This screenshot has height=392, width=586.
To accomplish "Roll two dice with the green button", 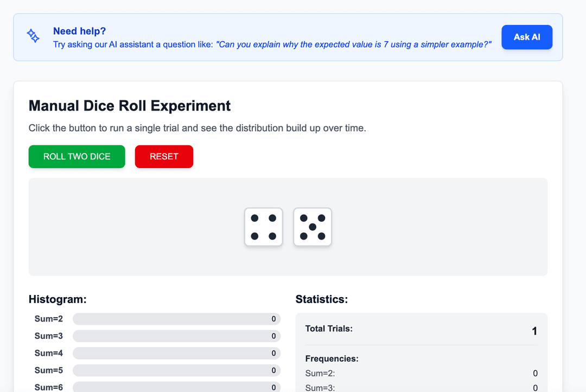I will tap(77, 157).
